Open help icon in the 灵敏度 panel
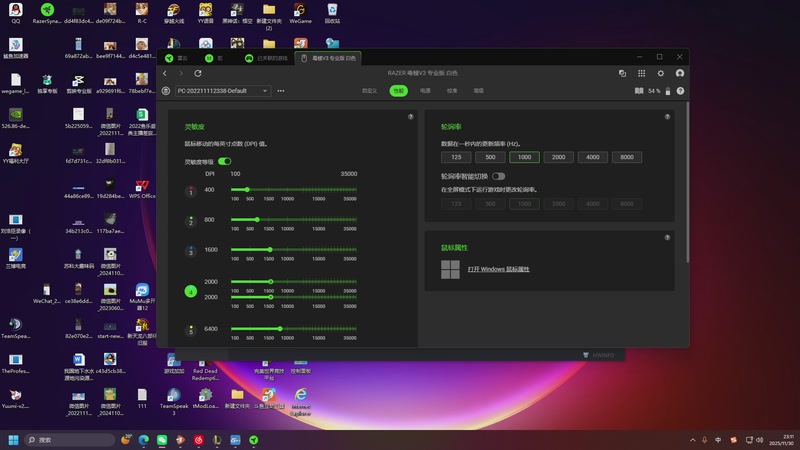The width and height of the screenshot is (800, 450). (x=411, y=117)
